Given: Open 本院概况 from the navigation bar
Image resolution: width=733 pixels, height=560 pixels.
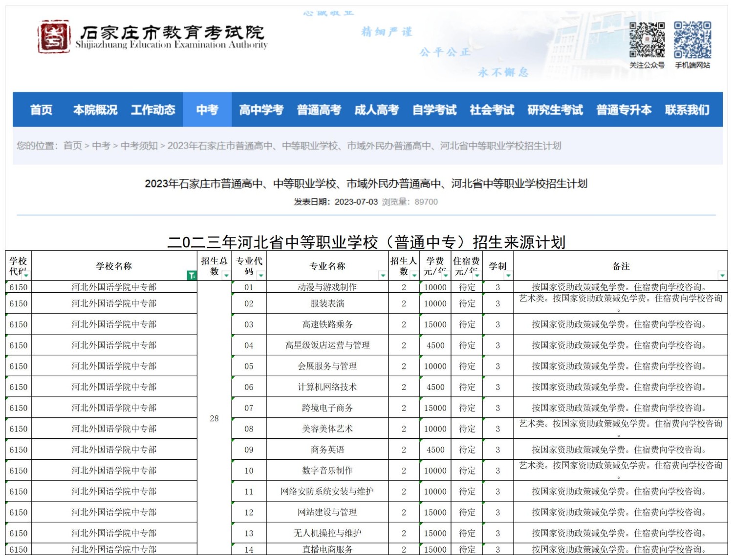Looking at the screenshot, I should (x=96, y=110).
